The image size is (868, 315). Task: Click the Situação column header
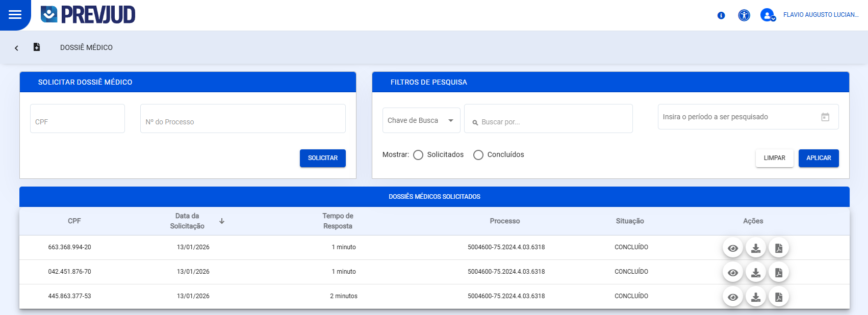click(x=630, y=221)
